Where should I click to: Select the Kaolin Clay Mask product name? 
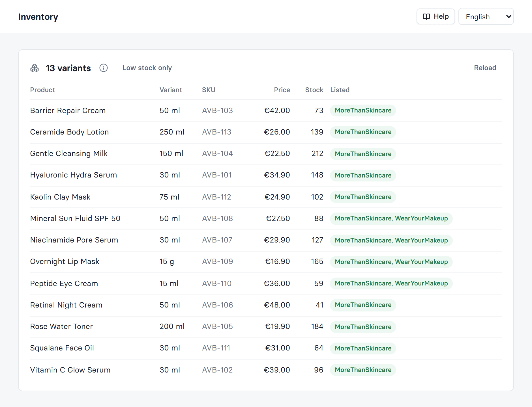[x=60, y=197]
